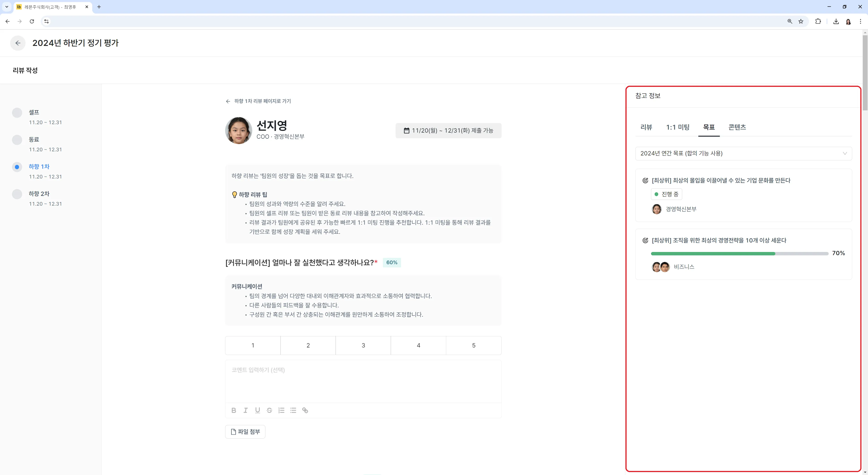Click the 진행 중 status badge
The width and height of the screenshot is (868, 475).
[x=666, y=194]
